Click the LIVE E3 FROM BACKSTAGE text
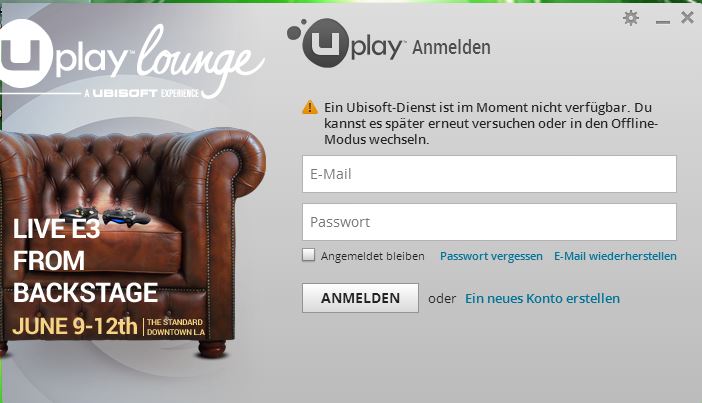 click(x=85, y=261)
